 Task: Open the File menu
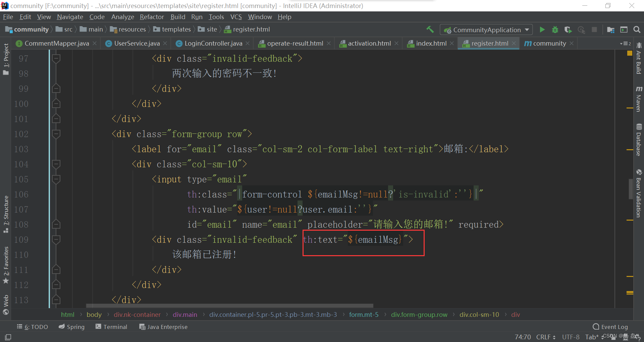tap(8, 17)
